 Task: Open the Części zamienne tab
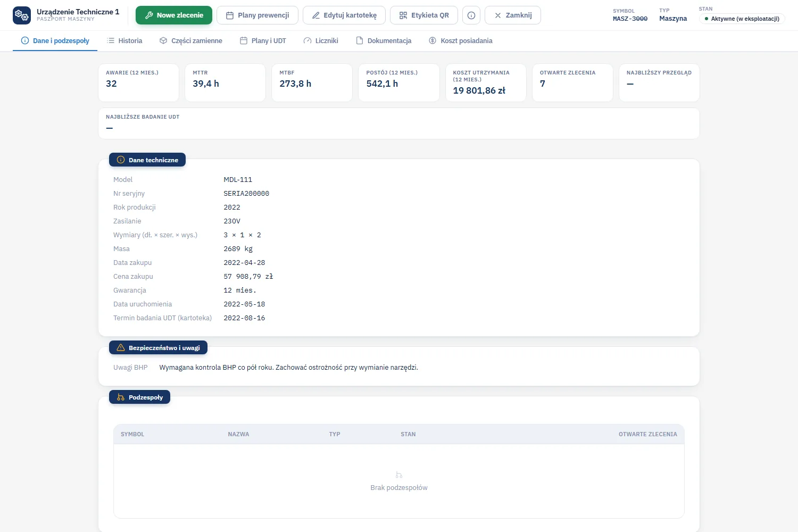191,41
